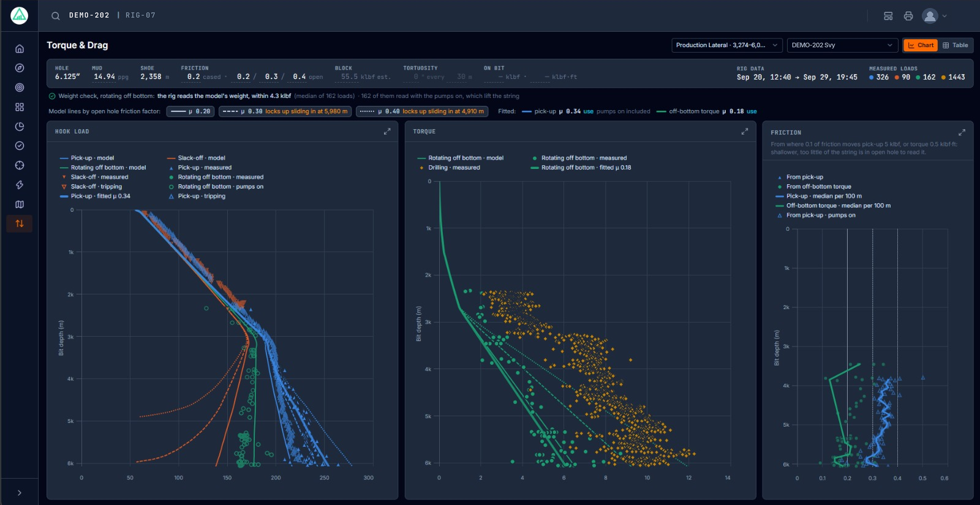Screen dimensions: 980x505
Task: Go to Home in the sidebar
Action: coord(20,48)
